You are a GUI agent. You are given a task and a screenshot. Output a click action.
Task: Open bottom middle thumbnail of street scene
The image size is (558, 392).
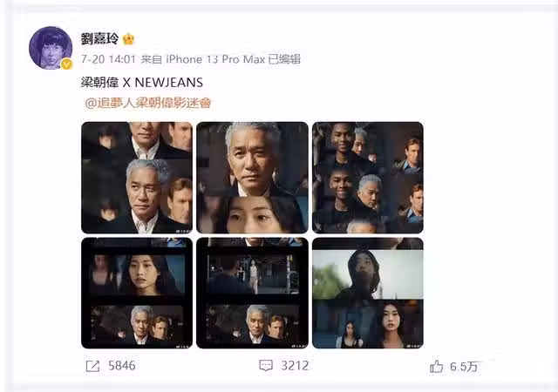coord(252,293)
